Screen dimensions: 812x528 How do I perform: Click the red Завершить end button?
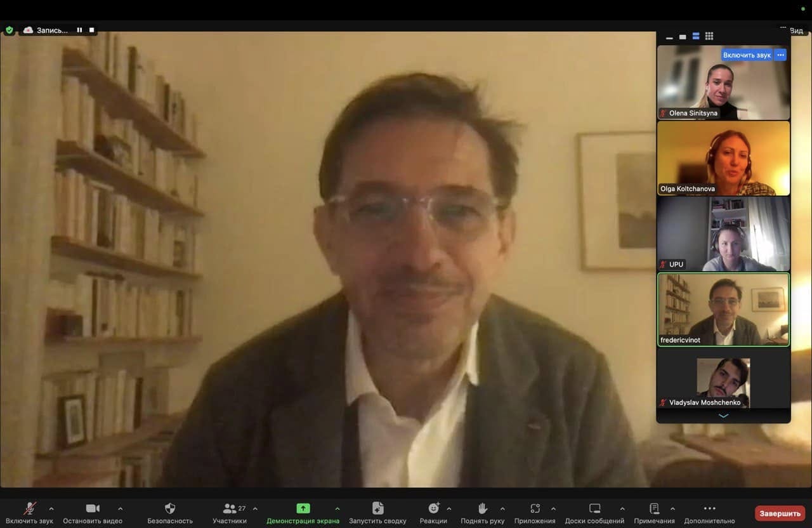(x=780, y=513)
